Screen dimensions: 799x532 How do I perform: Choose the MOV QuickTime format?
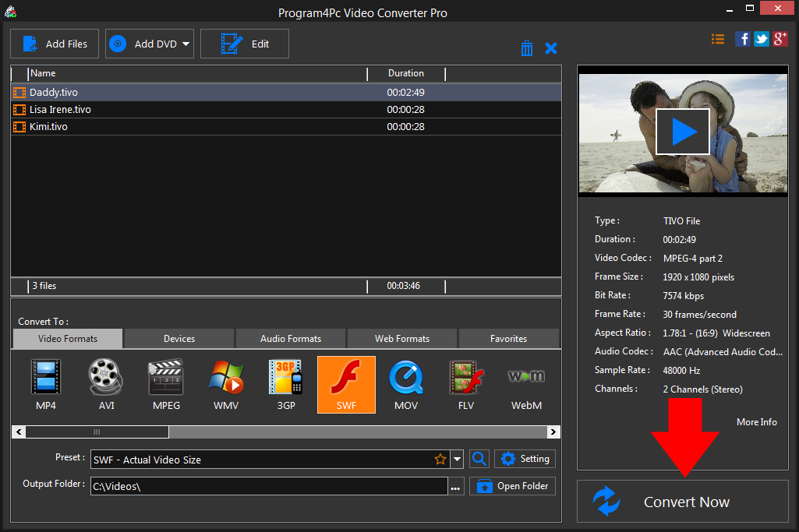(x=406, y=385)
